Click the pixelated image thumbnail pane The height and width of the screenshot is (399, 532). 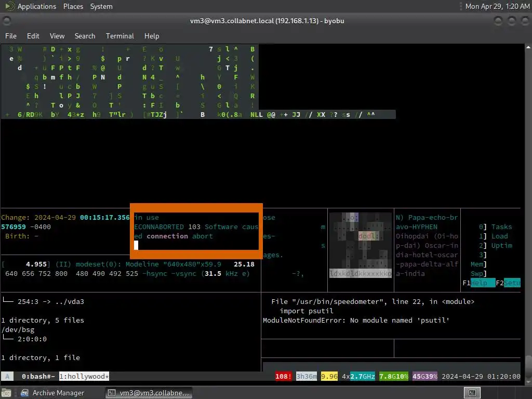(361, 245)
